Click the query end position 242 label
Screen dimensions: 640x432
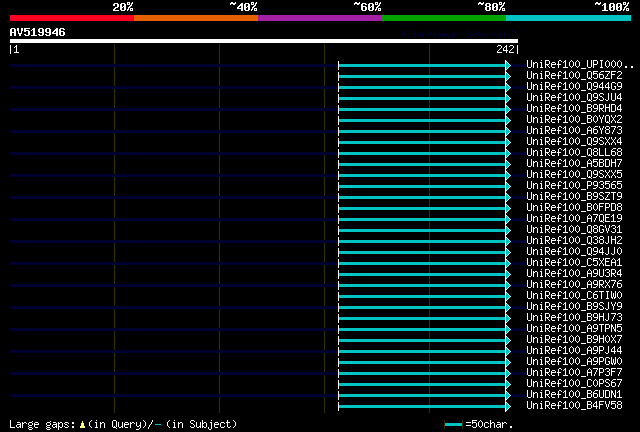click(x=505, y=49)
